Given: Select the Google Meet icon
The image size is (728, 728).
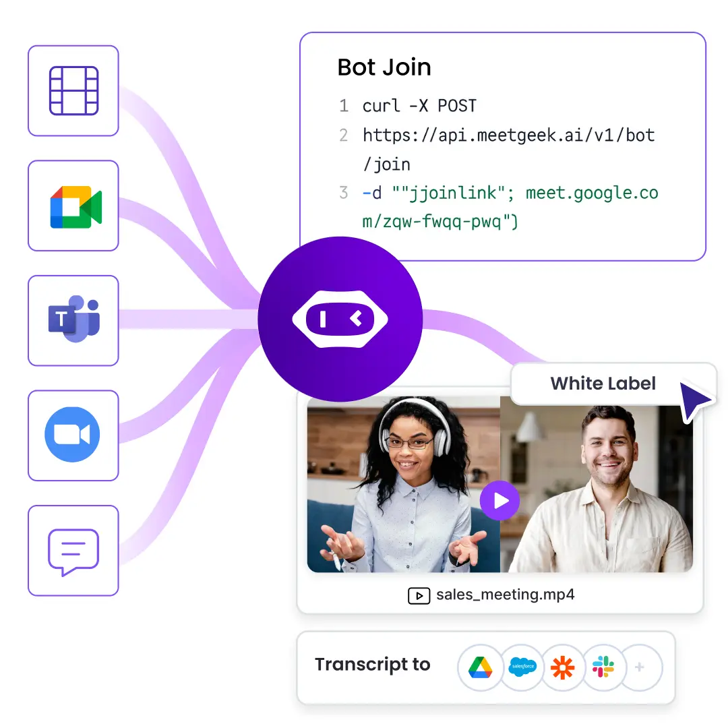Looking at the screenshot, I should tap(73, 206).
